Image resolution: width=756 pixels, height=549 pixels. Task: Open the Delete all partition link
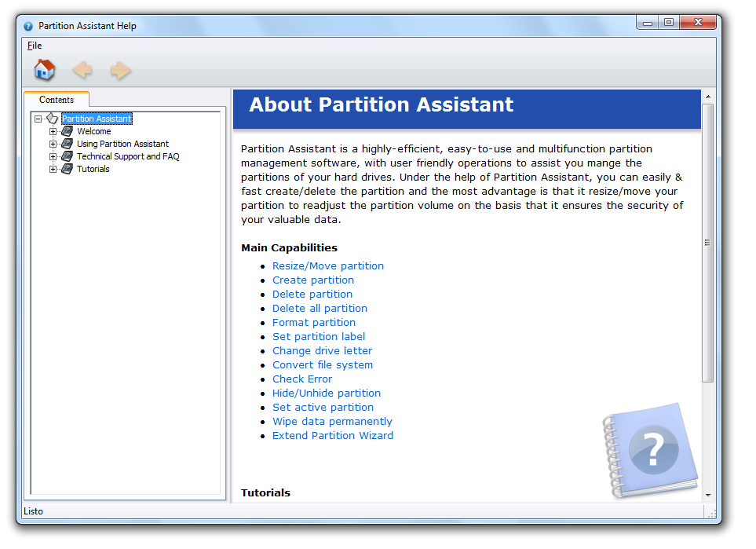(x=320, y=308)
